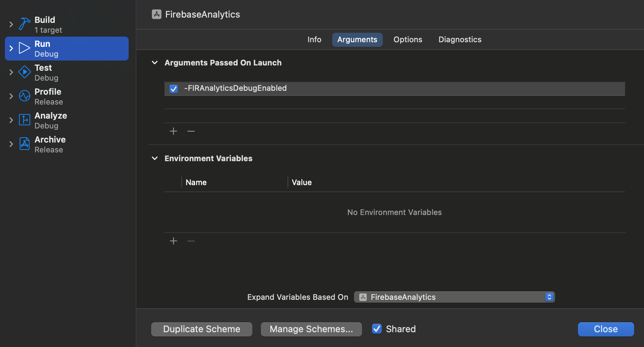Add a new launch argument with plus icon
This screenshot has height=347, width=644.
pyautogui.click(x=173, y=131)
